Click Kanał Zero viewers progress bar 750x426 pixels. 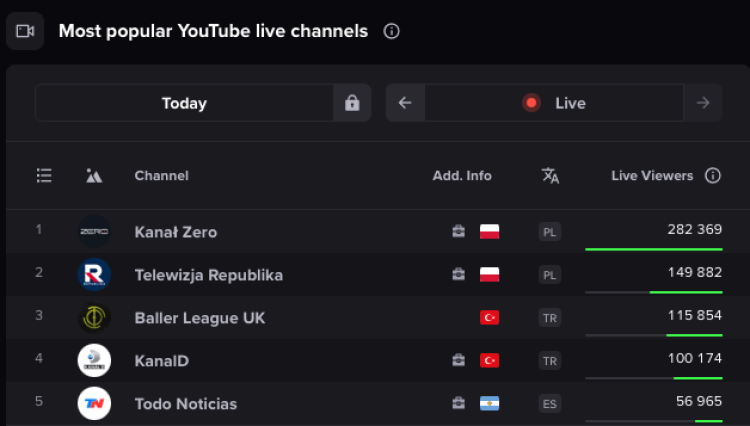[x=653, y=249]
